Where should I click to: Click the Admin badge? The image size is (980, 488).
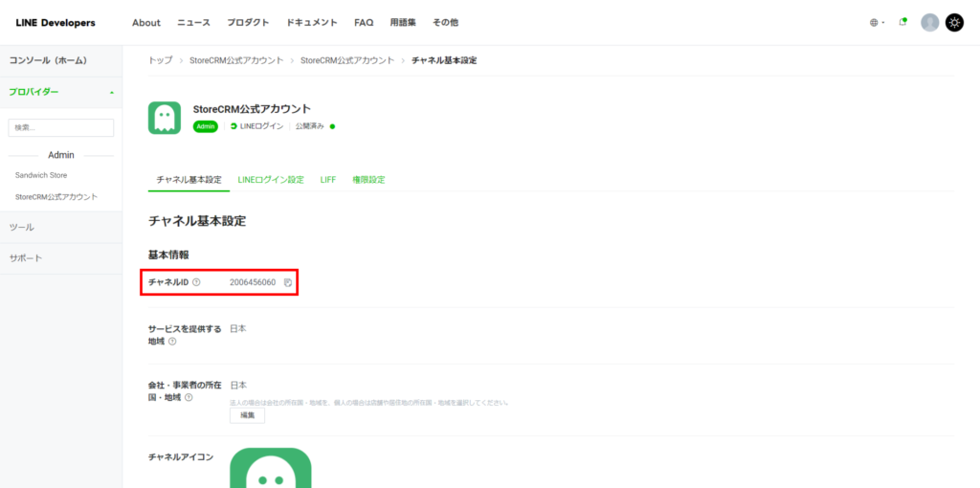coord(206,126)
